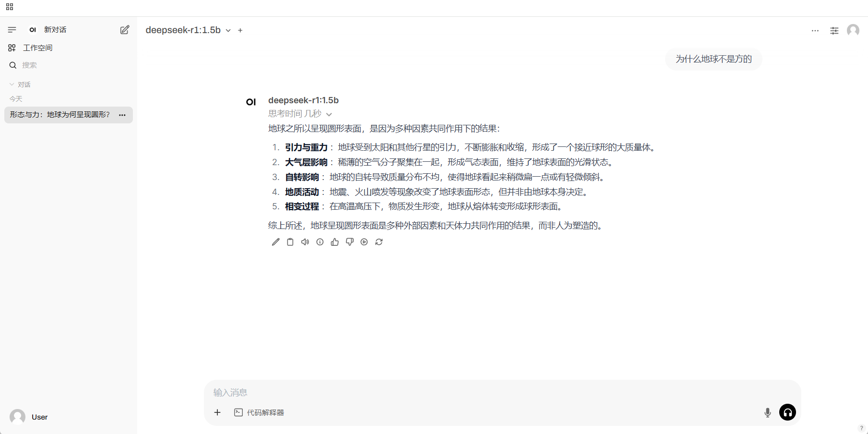Start a call with the headphone button
This screenshot has height=434, width=868.
pos(787,412)
